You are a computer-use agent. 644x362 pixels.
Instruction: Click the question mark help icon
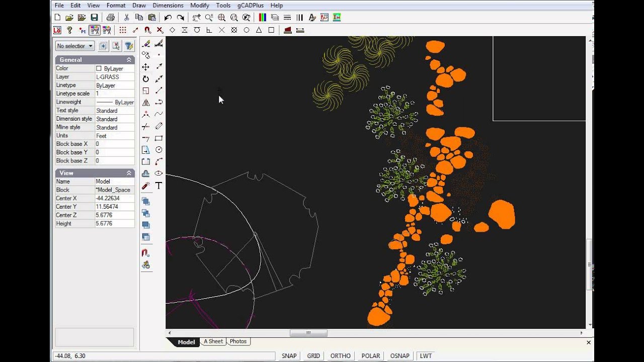coord(69,30)
